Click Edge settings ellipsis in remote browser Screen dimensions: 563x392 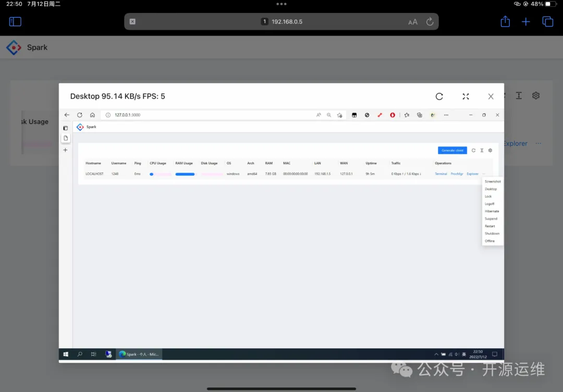pyautogui.click(x=446, y=115)
